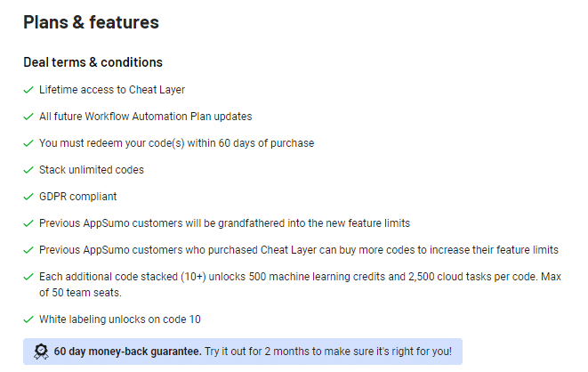
Task: Click checkmark beside buy more codes line
Action: (x=28, y=250)
